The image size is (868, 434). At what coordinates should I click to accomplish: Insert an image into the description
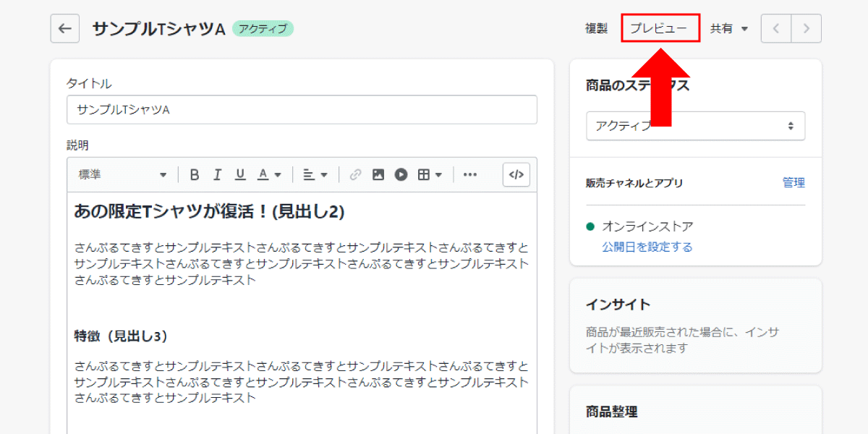click(x=378, y=174)
